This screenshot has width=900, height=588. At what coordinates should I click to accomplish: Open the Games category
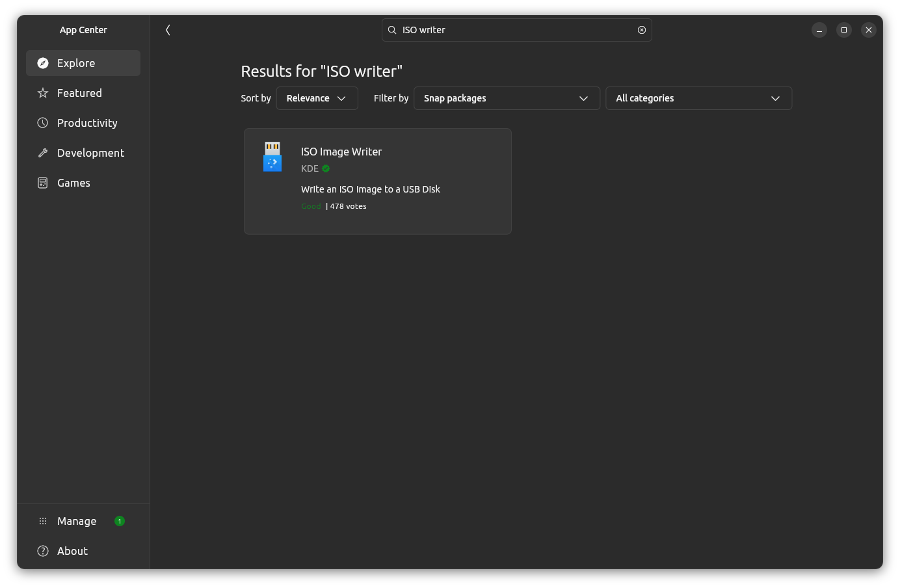(83, 183)
